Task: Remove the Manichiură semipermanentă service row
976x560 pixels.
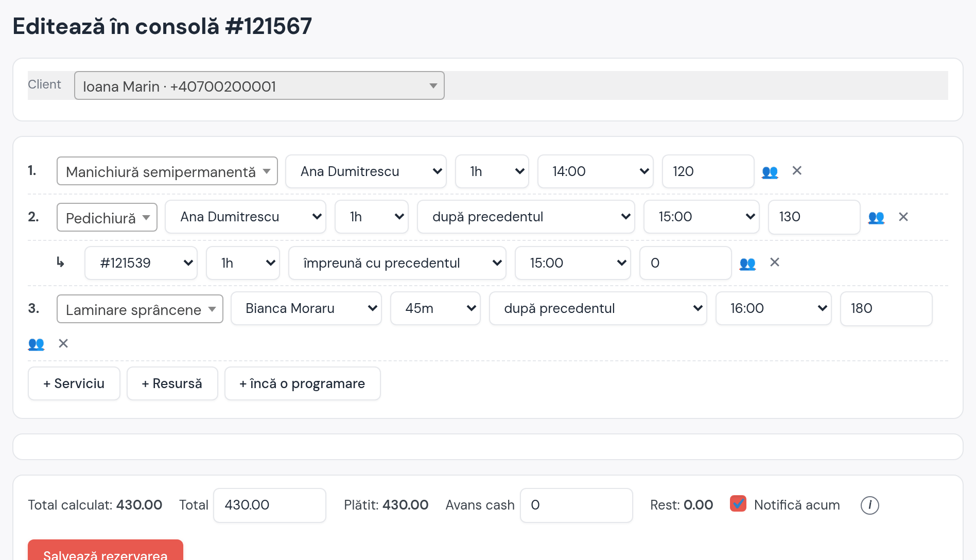Action: pos(797,170)
